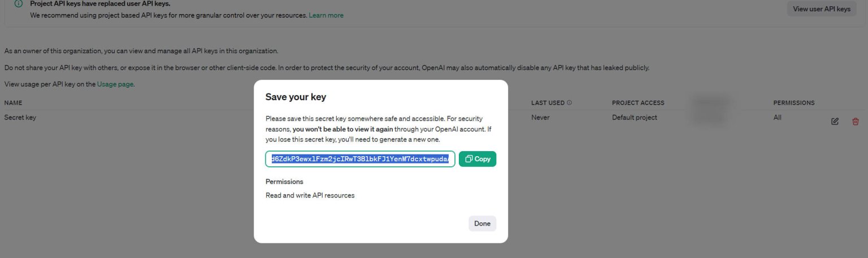
Task: Click the All value under PERMISSIONS
Action: tap(778, 118)
